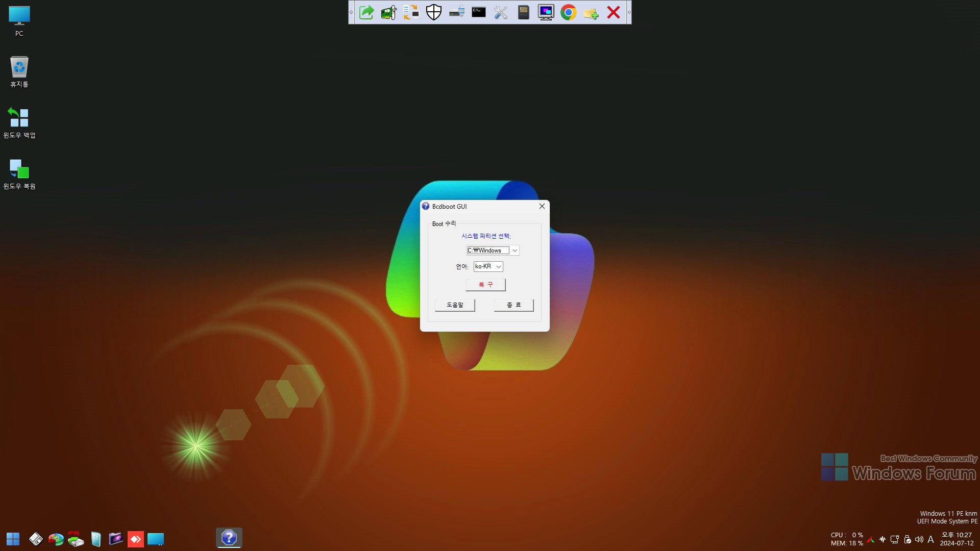
Task: Close the Bcdboot GUI dialog window
Action: click(542, 206)
